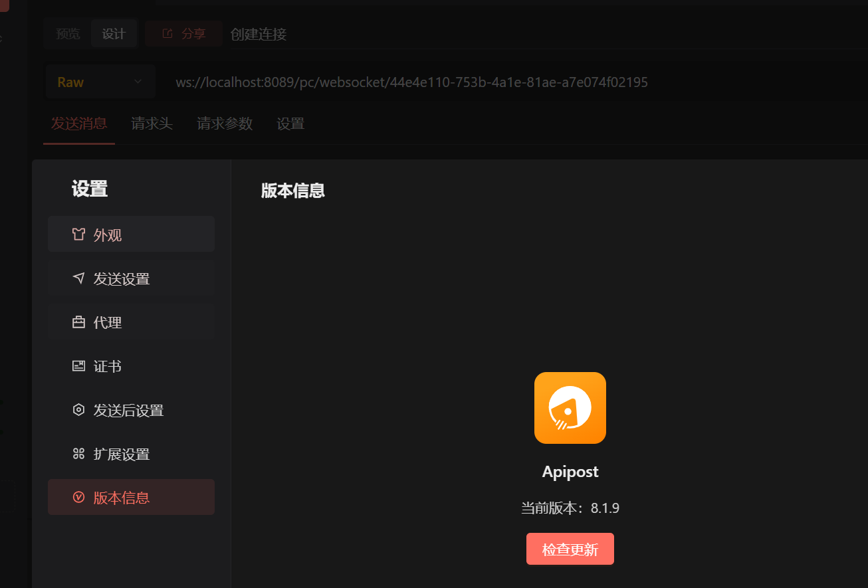Viewport: 868px width, 588px height.
Task: Open the 设置 request tab
Action: [x=290, y=123]
